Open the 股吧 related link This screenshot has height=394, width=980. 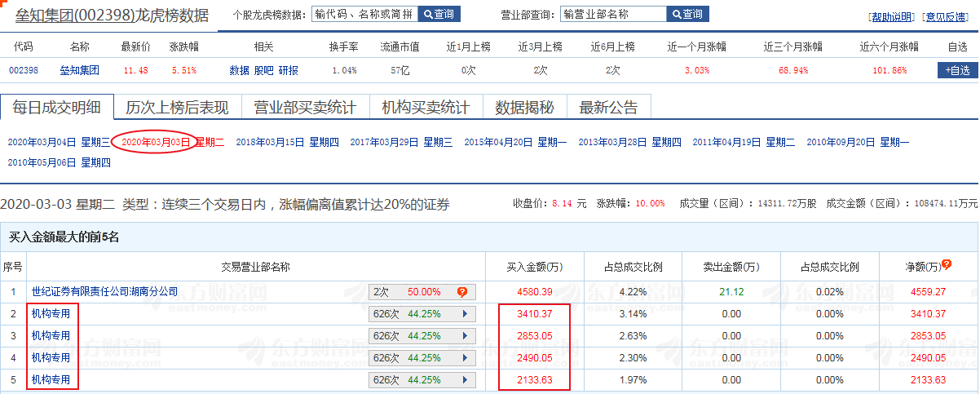[x=263, y=70]
